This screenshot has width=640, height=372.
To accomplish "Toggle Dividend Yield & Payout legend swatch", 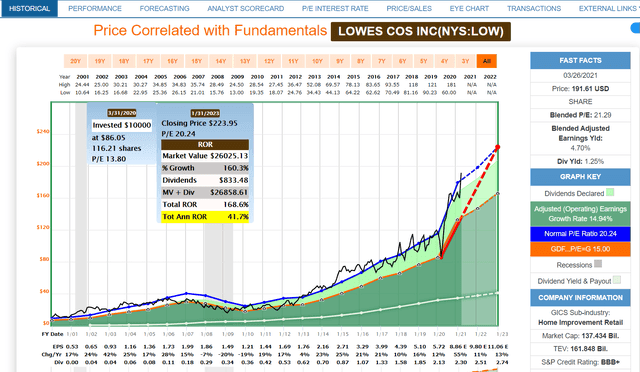I will tap(617, 280).
